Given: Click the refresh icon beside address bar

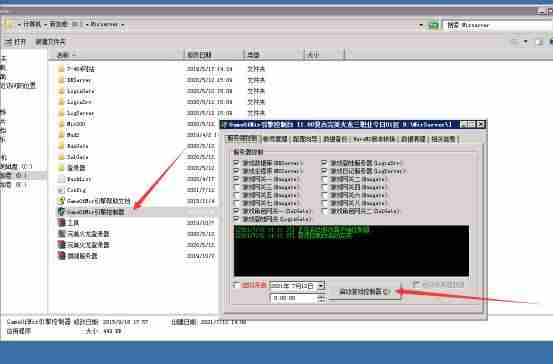Looking at the screenshot, I should [433, 25].
